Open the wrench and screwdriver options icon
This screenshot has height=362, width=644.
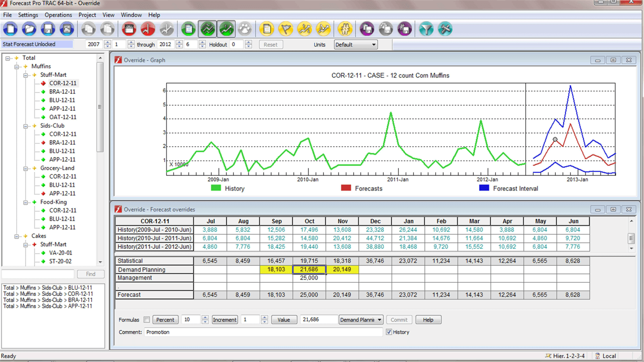pyautogui.click(x=445, y=29)
